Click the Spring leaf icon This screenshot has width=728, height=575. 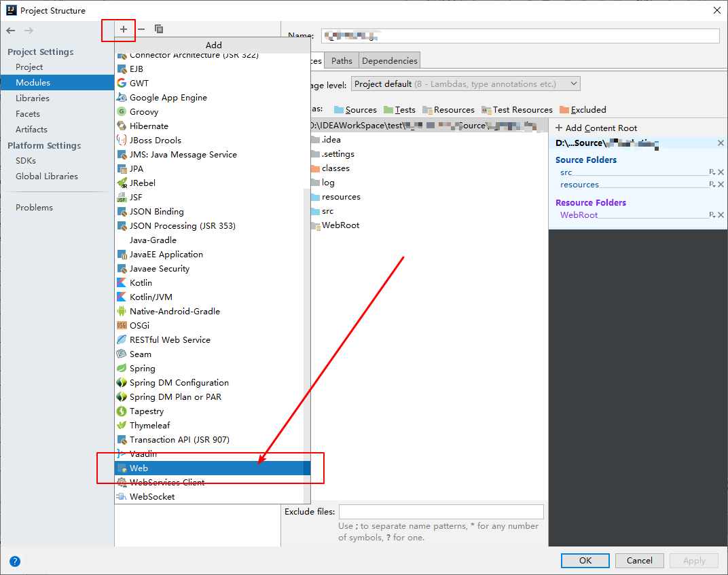tap(122, 368)
